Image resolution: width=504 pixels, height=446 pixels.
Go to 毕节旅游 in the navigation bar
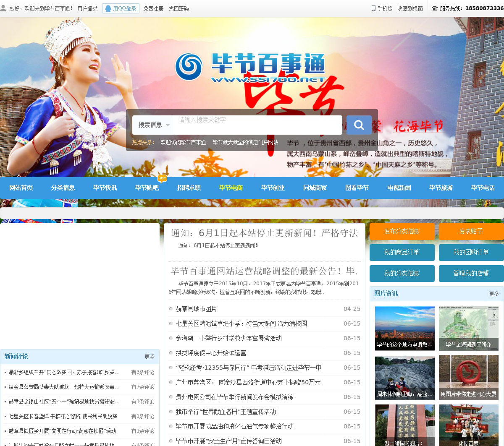click(441, 188)
